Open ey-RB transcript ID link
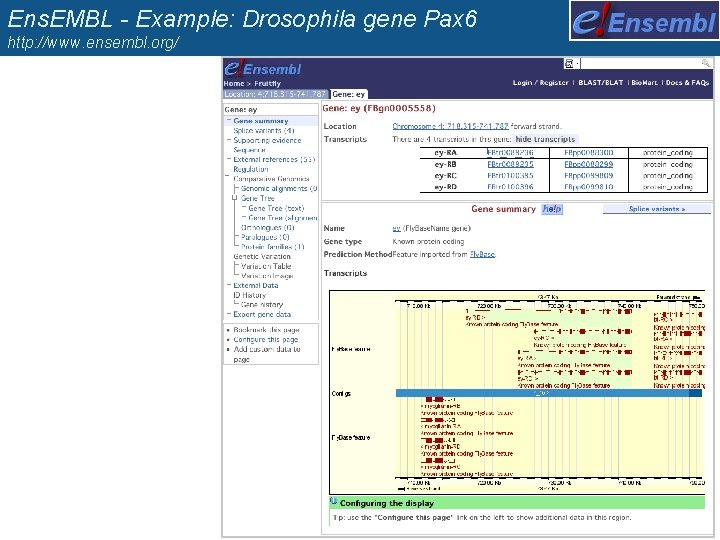Screen dimensions: 720x540 [510, 164]
